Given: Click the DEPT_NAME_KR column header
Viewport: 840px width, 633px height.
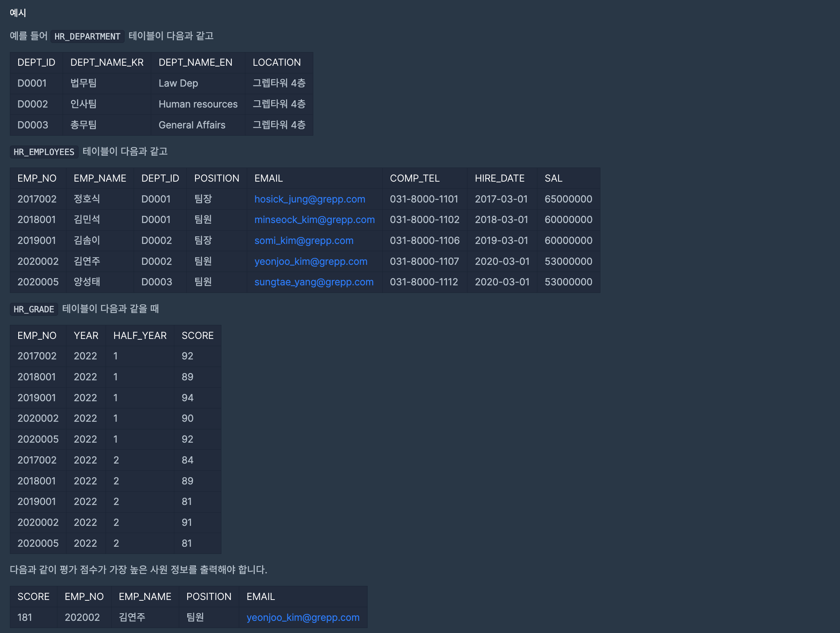Looking at the screenshot, I should (107, 62).
